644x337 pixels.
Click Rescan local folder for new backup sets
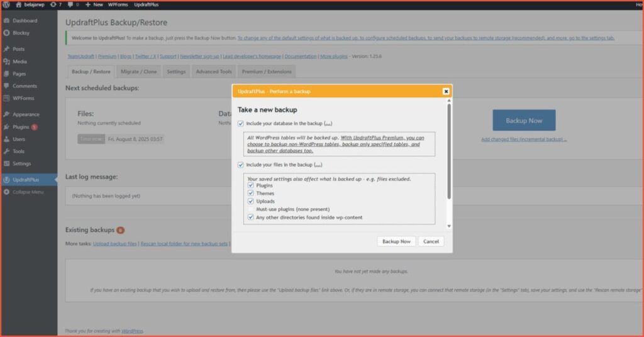pyautogui.click(x=184, y=244)
